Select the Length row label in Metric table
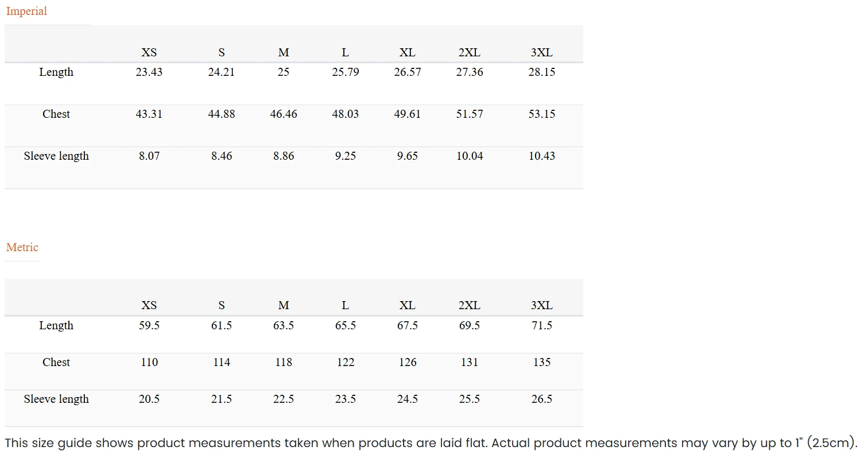868x458 pixels. point(56,326)
